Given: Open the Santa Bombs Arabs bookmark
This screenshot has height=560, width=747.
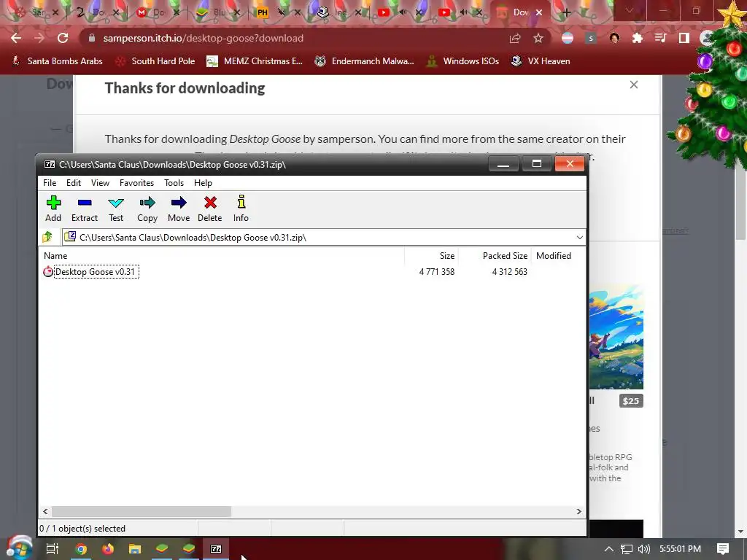Looking at the screenshot, I should [x=57, y=61].
